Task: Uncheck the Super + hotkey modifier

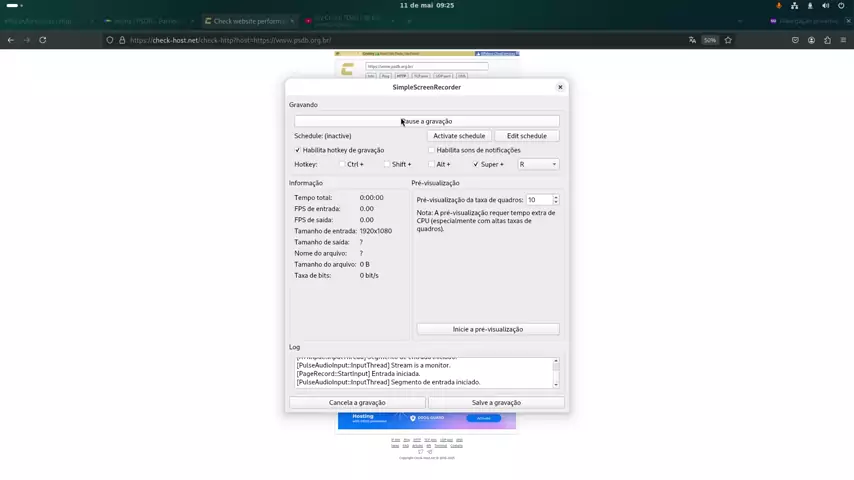Action: [476, 164]
